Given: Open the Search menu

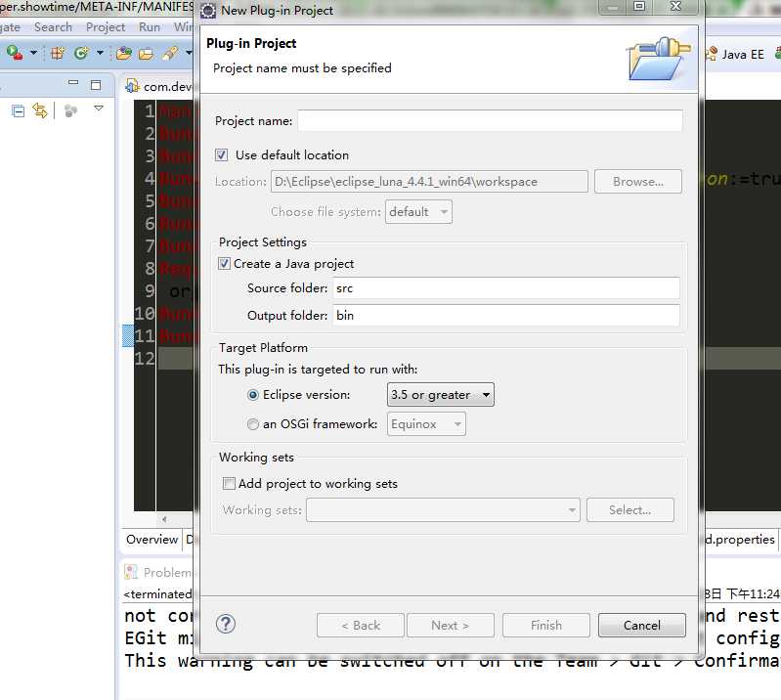Looking at the screenshot, I should 53,27.
